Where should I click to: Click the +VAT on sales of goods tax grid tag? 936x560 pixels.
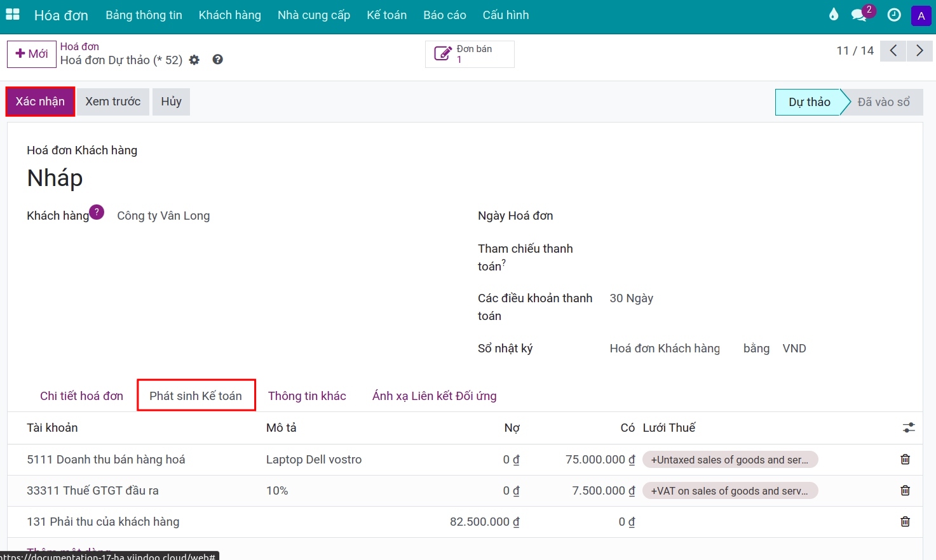[x=730, y=491]
